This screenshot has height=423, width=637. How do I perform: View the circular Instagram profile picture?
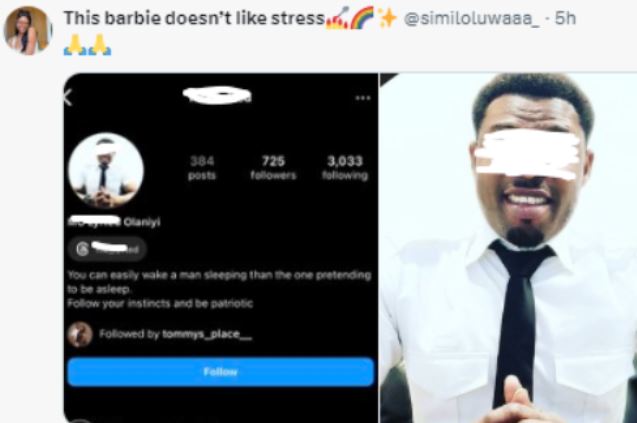pyautogui.click(x=106, y=170)
